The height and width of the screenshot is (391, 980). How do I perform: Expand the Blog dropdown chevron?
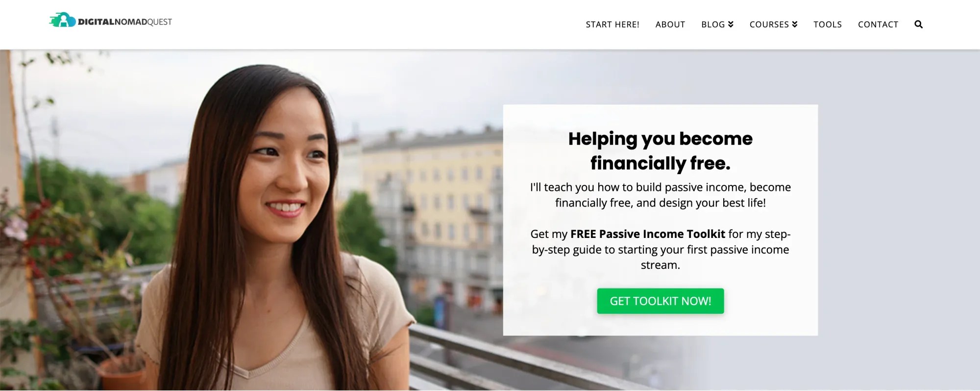[731, 25]
